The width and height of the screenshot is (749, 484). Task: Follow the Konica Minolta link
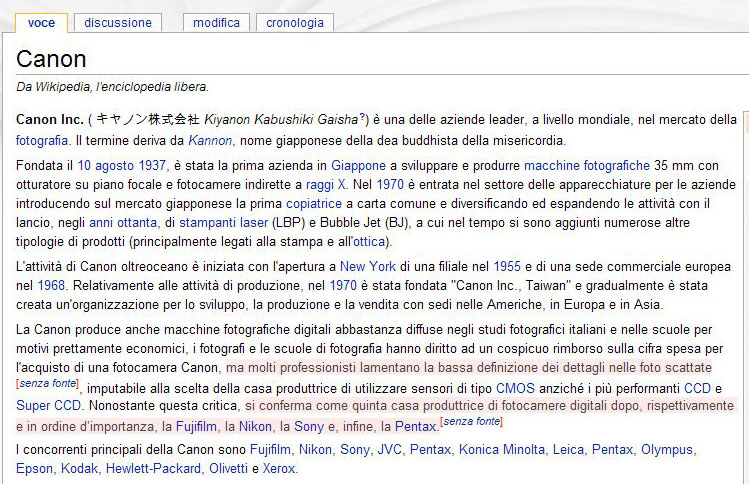(502, 450)
